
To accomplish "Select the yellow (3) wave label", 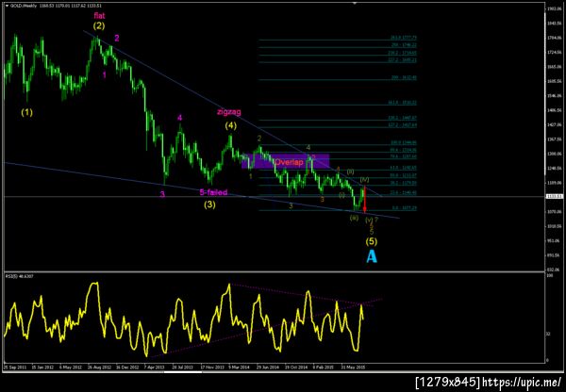I will 209,204.
